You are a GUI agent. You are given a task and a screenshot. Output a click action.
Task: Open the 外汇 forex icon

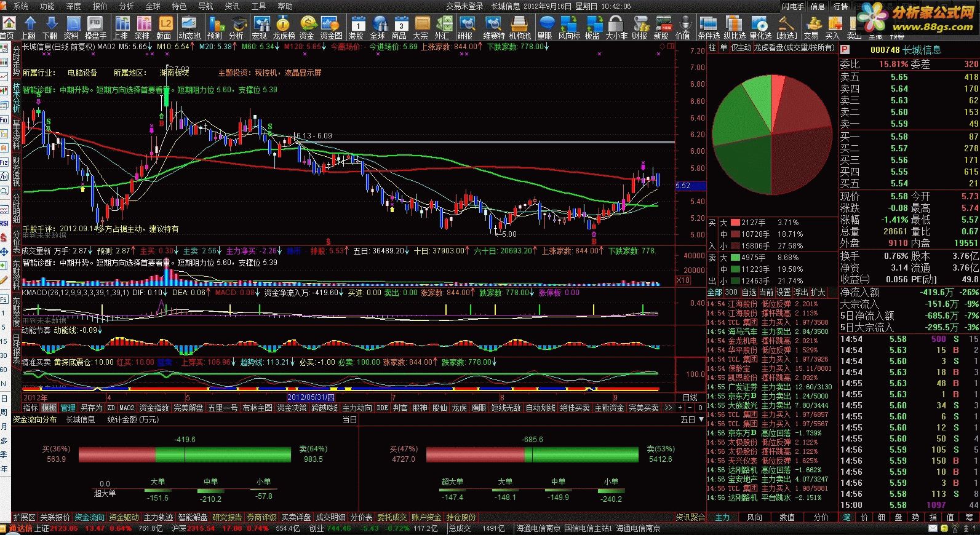[x=442, y=28]
